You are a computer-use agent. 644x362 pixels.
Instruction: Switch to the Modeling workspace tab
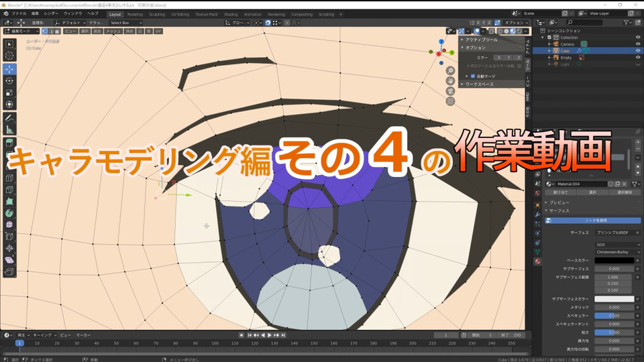pos(135,14)
